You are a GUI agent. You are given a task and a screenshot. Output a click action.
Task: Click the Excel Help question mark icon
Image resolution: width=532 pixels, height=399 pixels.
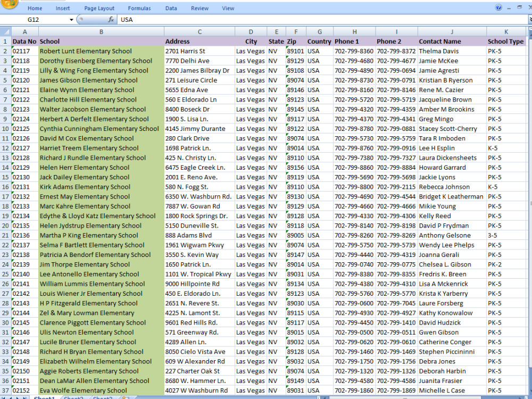[498, 7]
